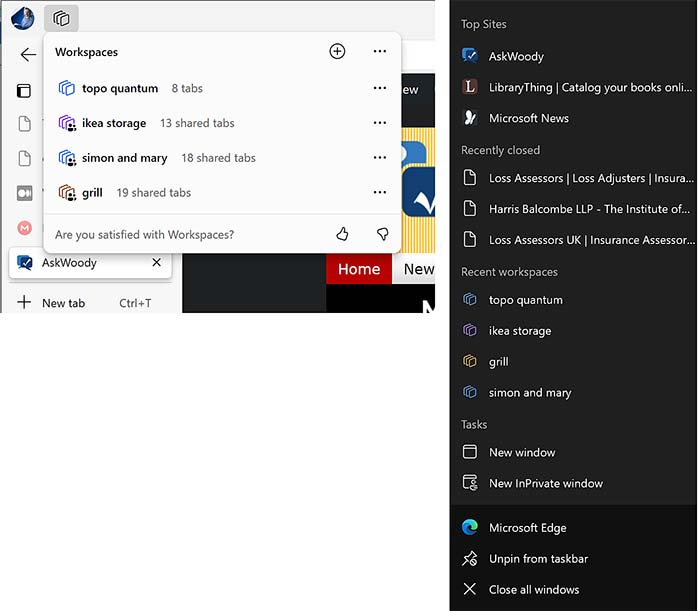This screenshot has width=698, height=611.
Task: Open simon and mary under Recent workspaces
Action: (573, 392)
